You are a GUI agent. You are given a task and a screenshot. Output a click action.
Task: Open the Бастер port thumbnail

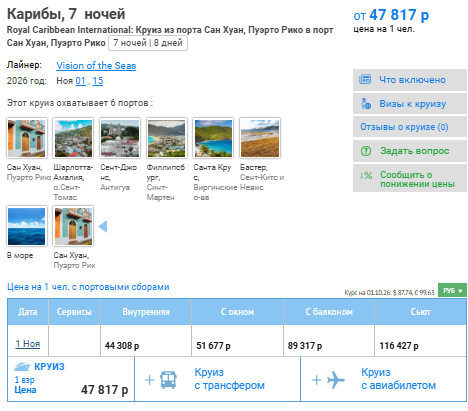tap(260, 138)
